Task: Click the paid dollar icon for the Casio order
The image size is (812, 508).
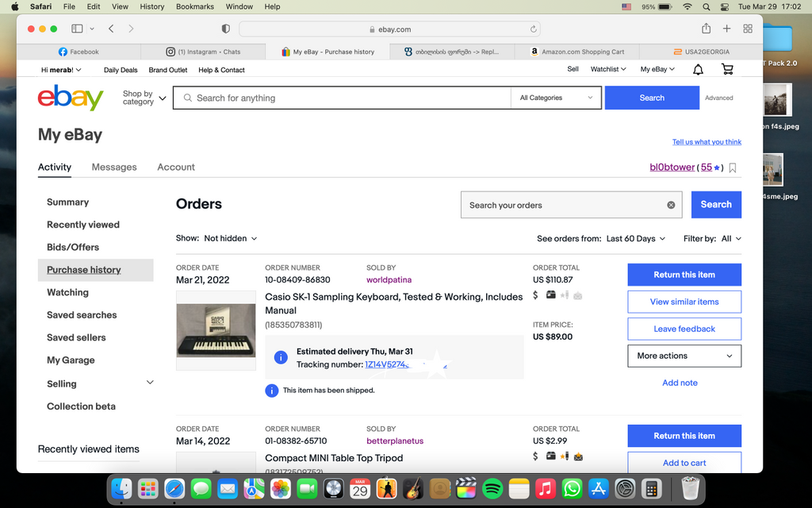Action: click(x=535, y=295)
